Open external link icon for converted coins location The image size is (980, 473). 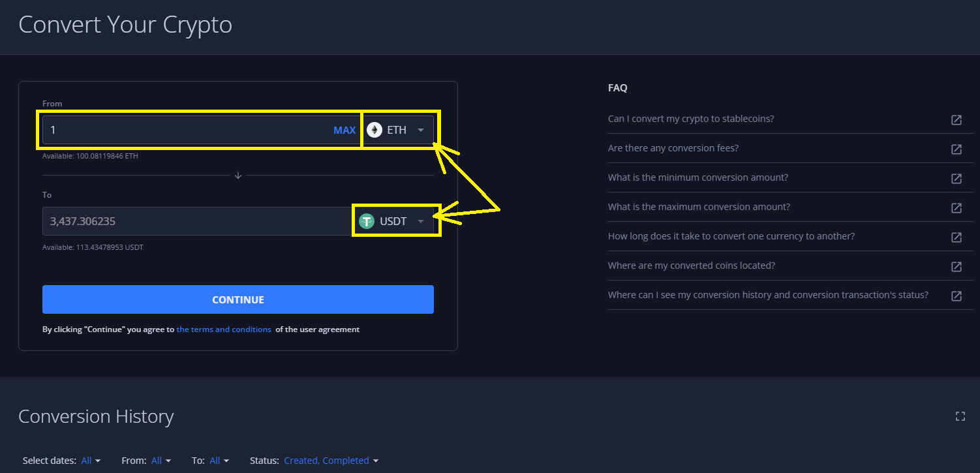click(x=956, y=266)
